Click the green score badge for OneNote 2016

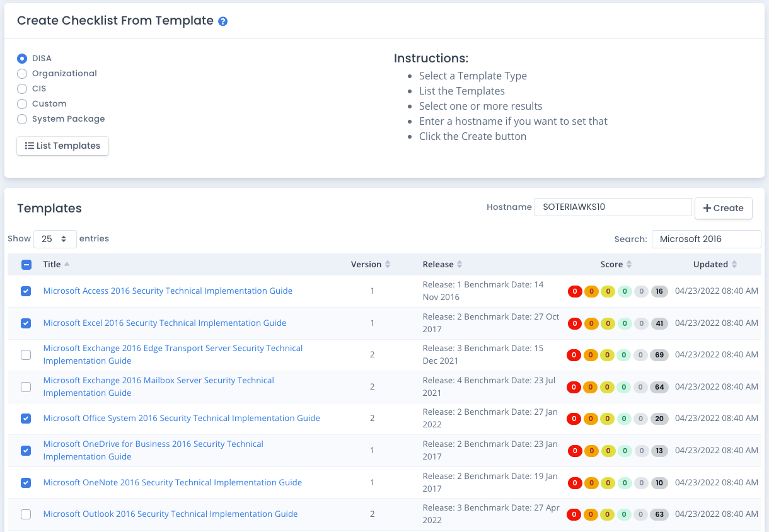pos(624,483)
